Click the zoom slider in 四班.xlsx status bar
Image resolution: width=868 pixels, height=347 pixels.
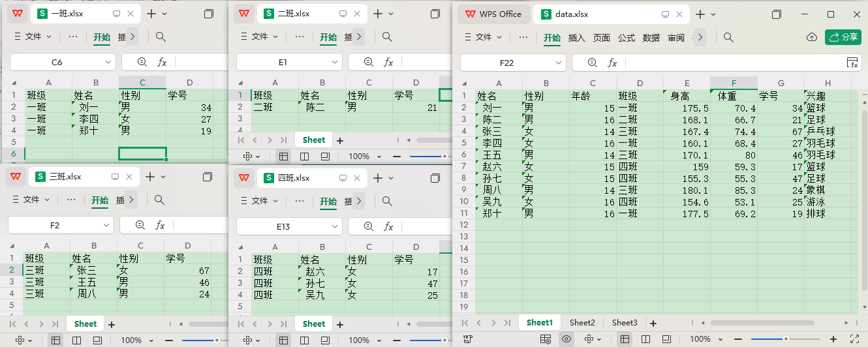coord(431,340)
